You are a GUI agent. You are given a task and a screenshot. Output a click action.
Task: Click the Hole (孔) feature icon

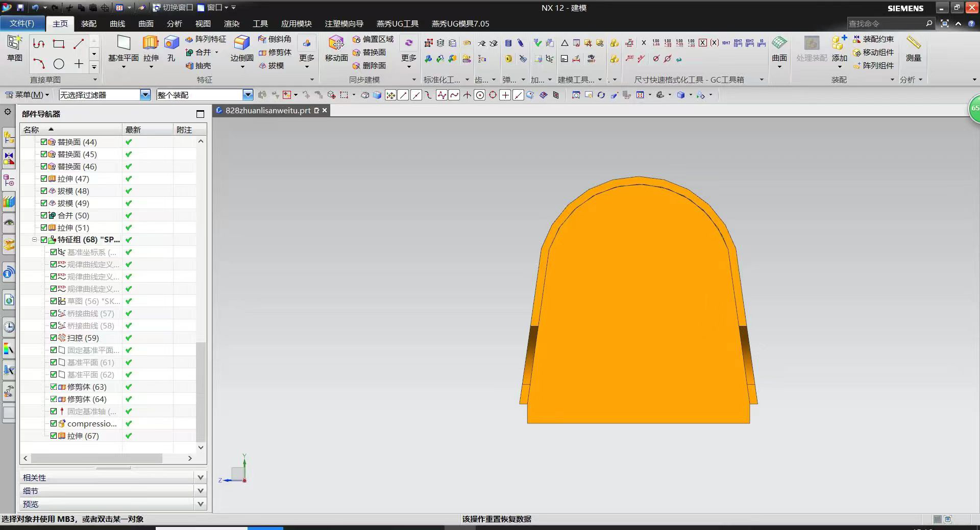click(x=171, y=43)
